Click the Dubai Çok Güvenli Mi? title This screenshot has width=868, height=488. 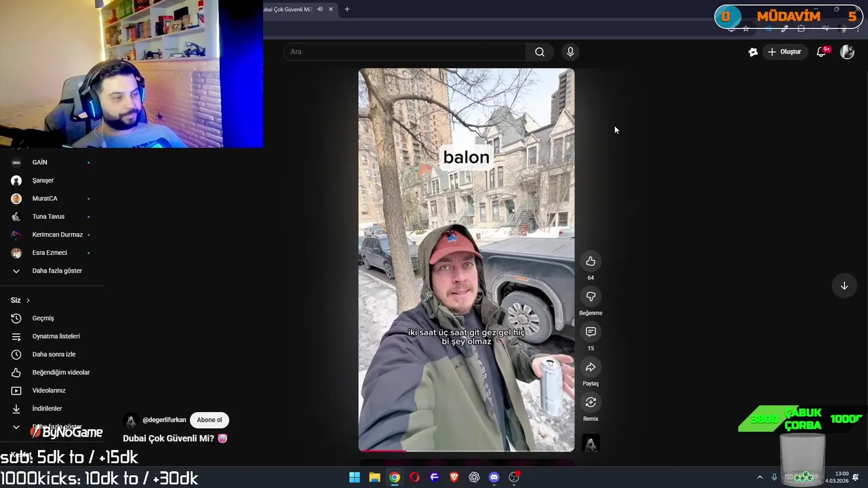coord(175,439)
